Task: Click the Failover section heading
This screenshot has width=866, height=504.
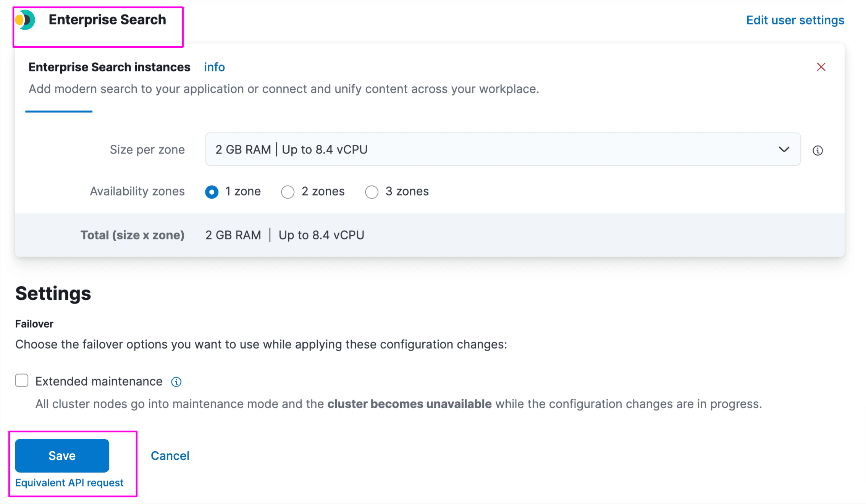Action: [34, 323]
